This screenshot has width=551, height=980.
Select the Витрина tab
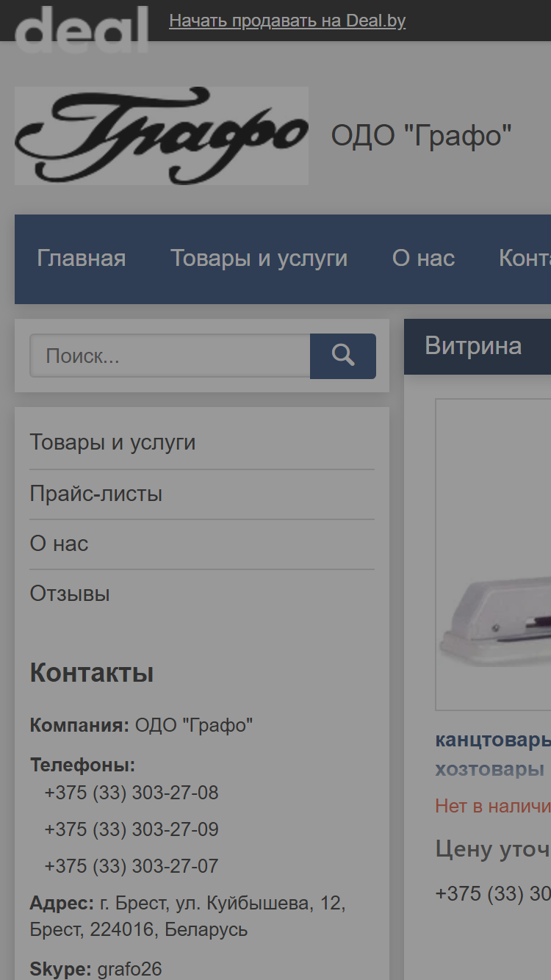coord(473,346)
